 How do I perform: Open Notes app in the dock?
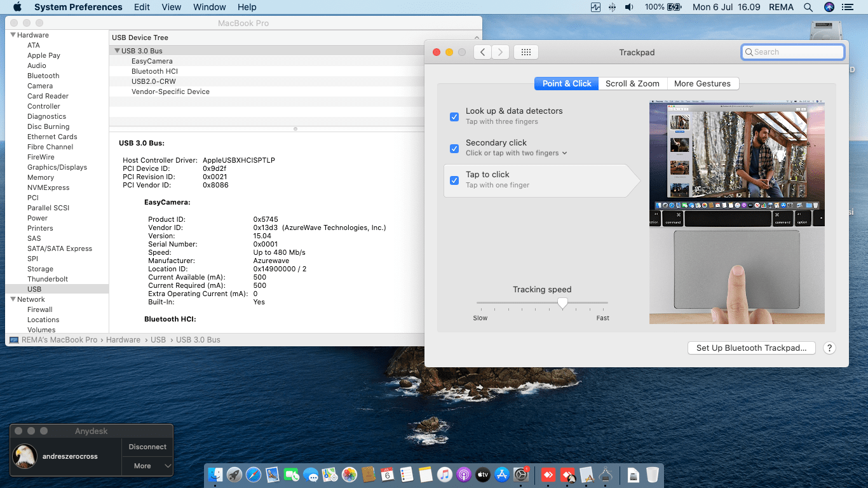(x=426, y=475)
